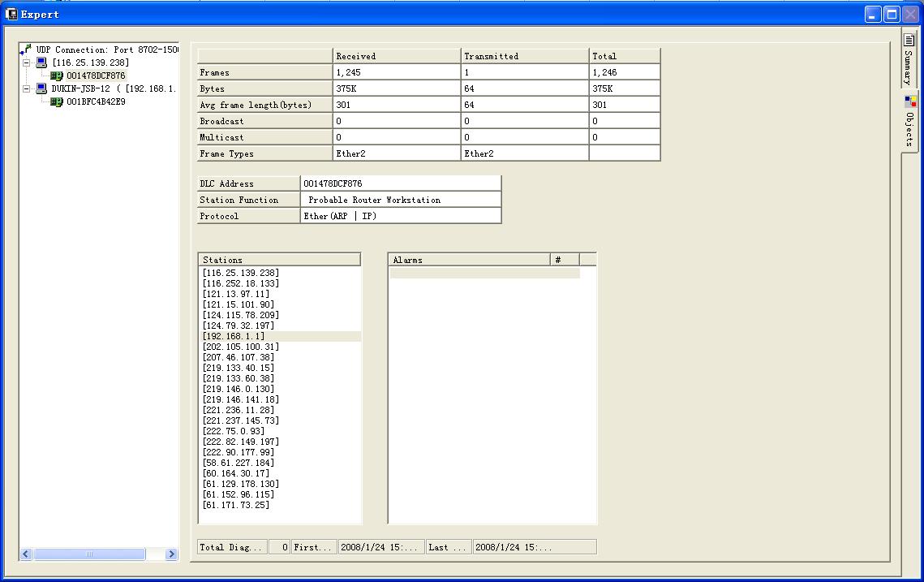Switch to the Summary tab
Screen dimensions: 924x582
909,62
